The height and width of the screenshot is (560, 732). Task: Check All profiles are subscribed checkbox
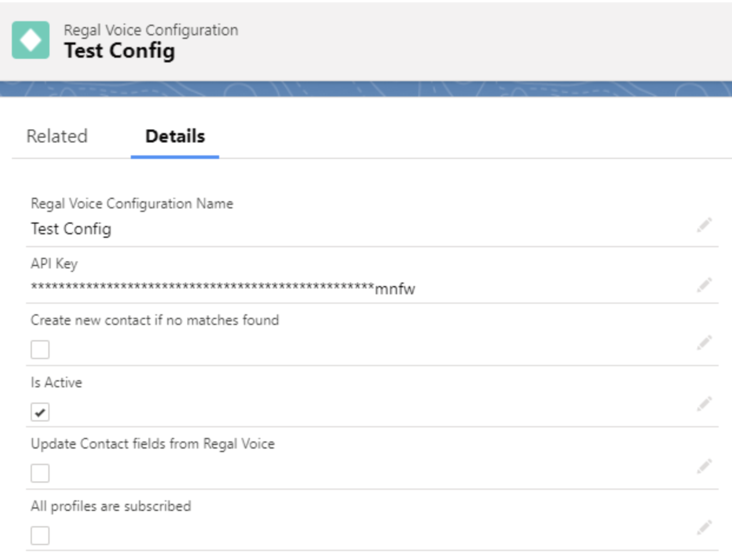click(x=40, y=535)
